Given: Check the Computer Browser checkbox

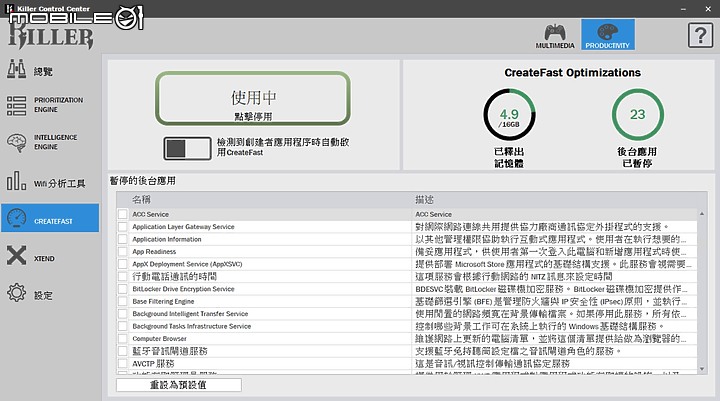Looking at the screenshot, I should pyautogui.click(x=123, y=338).
